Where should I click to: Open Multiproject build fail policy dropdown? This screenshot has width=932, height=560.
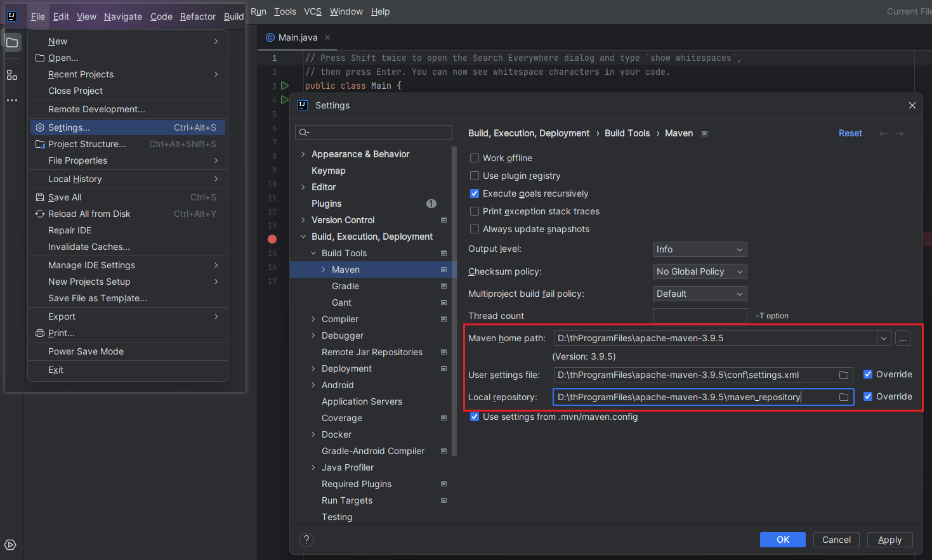[x=700, y=294]
